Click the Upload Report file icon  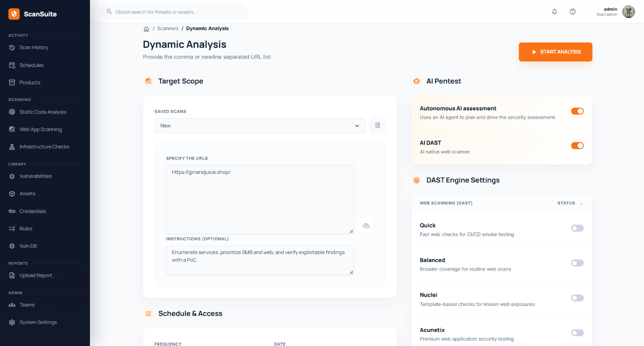[12, 276]
